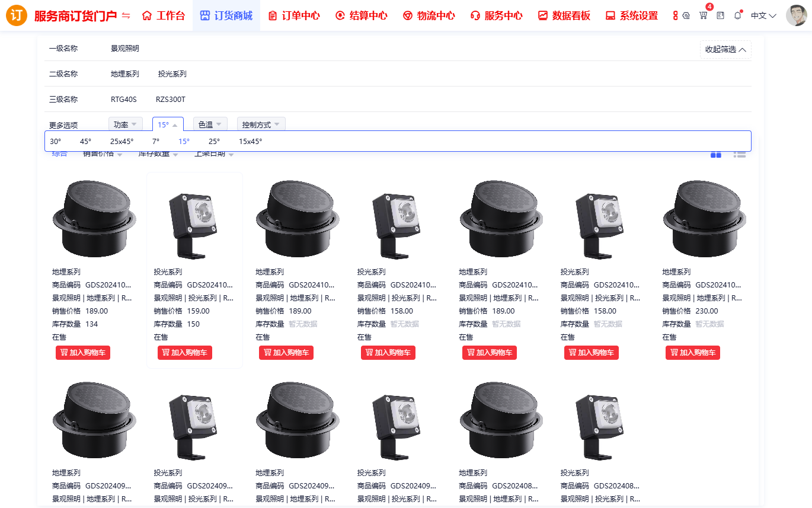Viewport: 812px width, 508px height.
Task: Choose the 25° beam angle option
Action: pos(215,141)
